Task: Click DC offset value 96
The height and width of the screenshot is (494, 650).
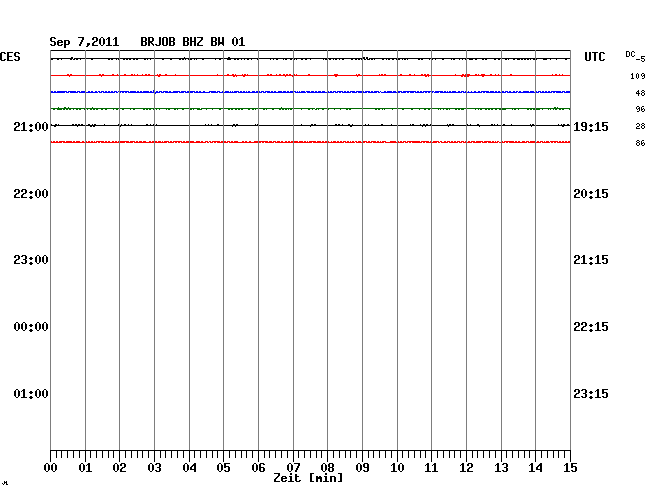Action: 640,109
